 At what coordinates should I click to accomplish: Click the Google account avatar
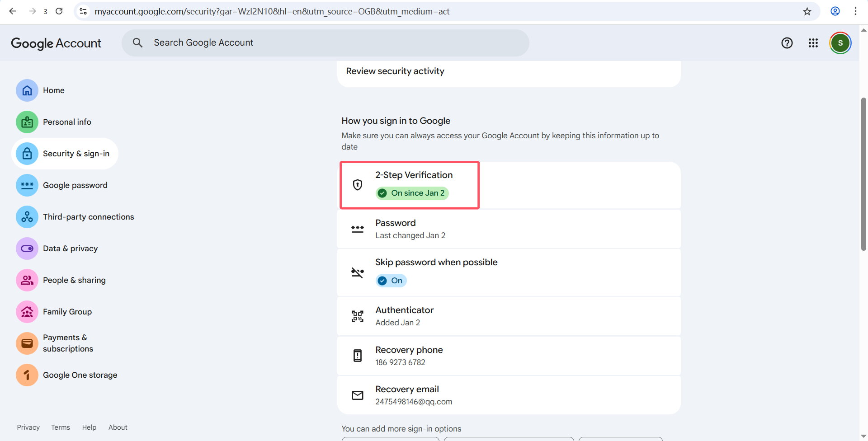tap(840, 43)
